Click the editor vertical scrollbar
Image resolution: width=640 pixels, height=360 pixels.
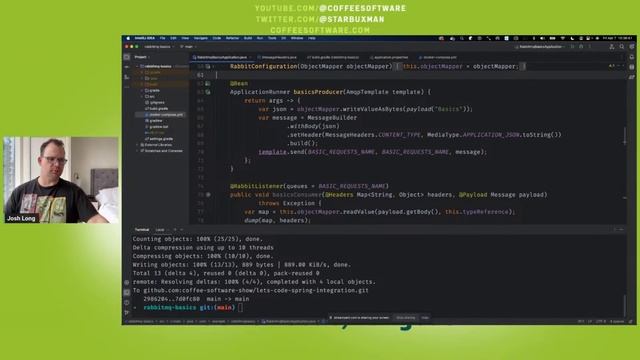pos(625,137)
